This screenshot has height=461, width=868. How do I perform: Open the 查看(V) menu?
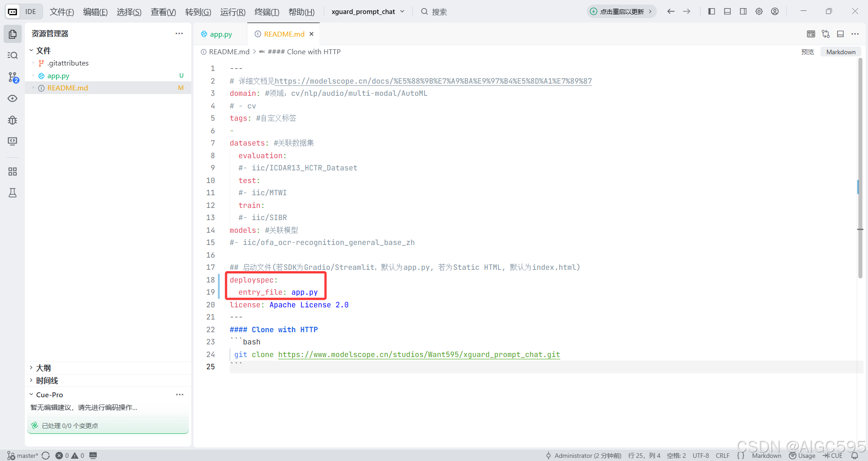coord(163,12)
